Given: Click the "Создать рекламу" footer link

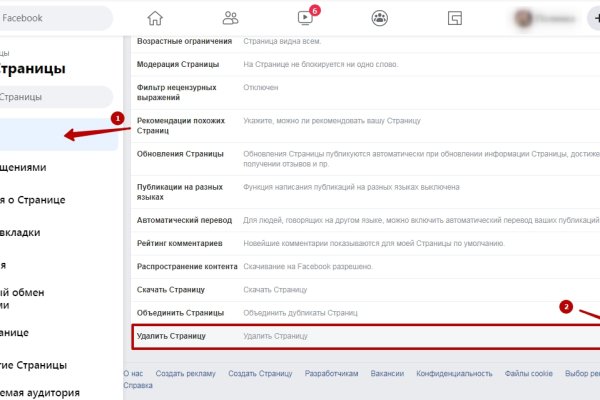Looking at the screenshot, I should [185, 373].
